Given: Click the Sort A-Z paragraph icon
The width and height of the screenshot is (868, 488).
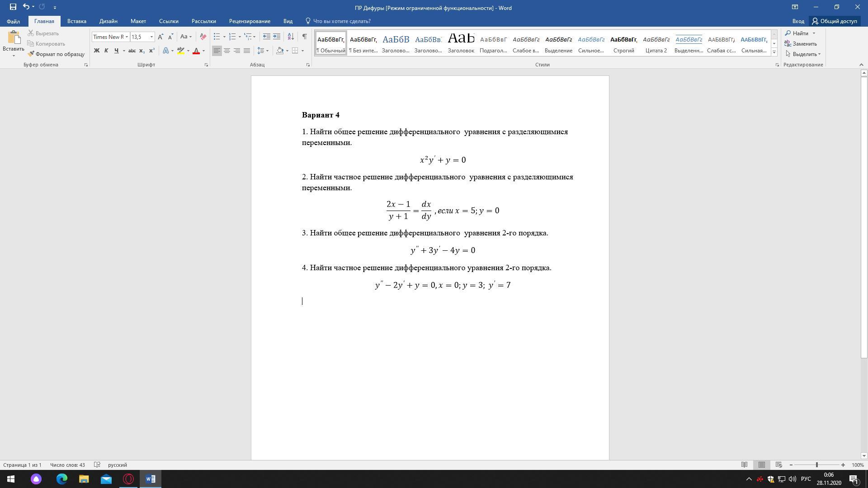Looking at the screenshot, I should click(x=291, y=37).
